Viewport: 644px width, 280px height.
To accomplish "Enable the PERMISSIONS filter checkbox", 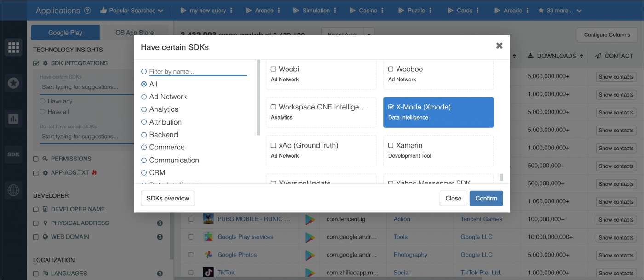I will click(36, 159).
